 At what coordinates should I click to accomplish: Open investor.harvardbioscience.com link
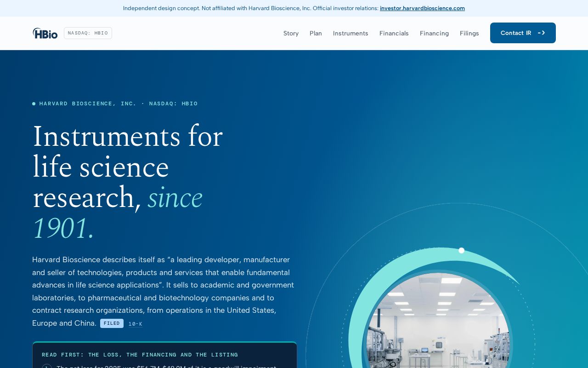[x=422, y=8]
